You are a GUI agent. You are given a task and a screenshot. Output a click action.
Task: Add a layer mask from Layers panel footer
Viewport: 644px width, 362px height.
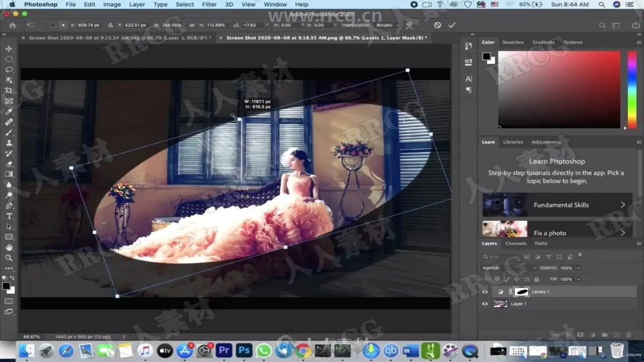pyautogui.click(x=580, y=335)
